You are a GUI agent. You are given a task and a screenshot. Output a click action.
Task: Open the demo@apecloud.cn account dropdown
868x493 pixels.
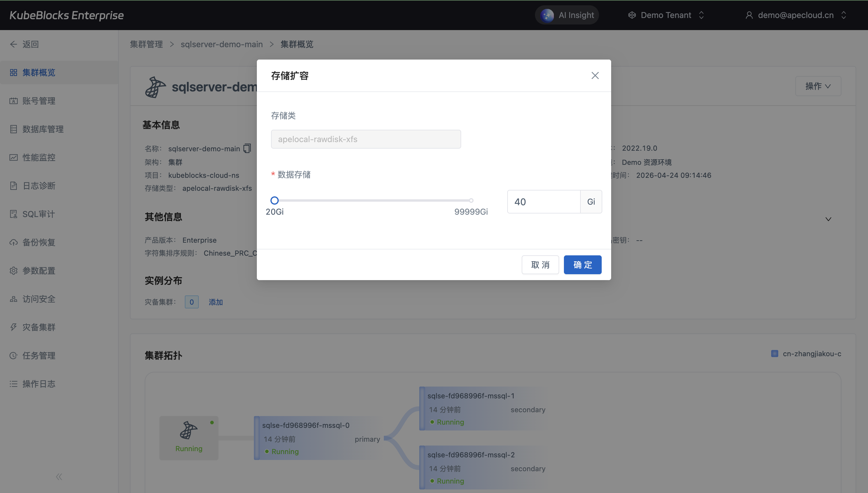click(x=795, y=15)
